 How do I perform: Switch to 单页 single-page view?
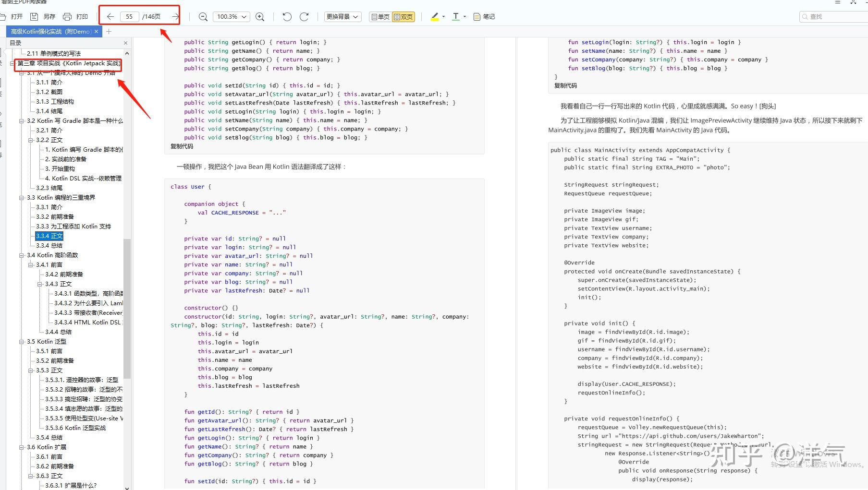tap(379, 16)
